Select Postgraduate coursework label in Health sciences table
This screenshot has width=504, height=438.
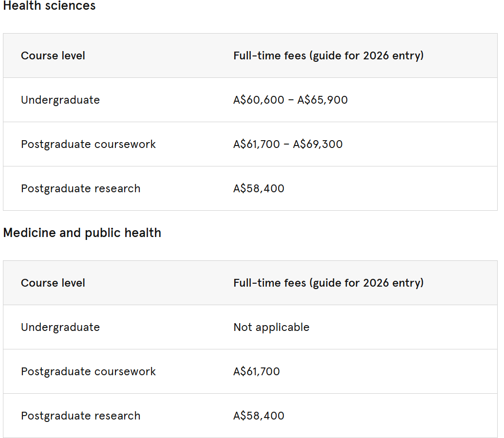point(88,144)
